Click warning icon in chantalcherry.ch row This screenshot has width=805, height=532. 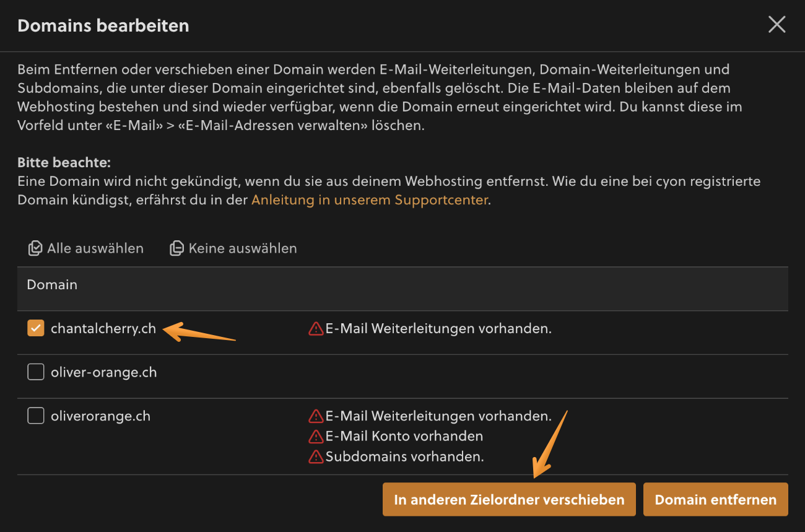click(x=316, y=329)
